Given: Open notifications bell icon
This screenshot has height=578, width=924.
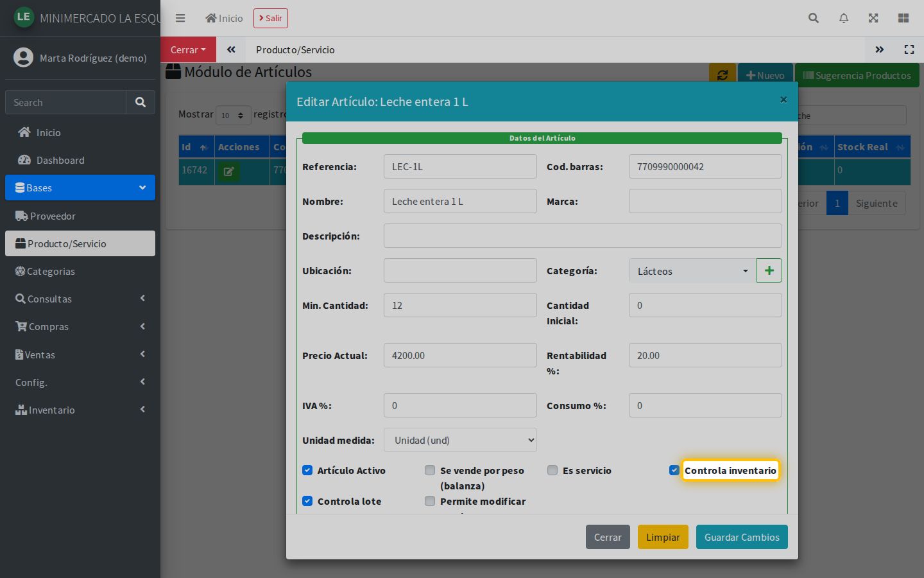Looking at the screenshot, I should click(844, 18).
